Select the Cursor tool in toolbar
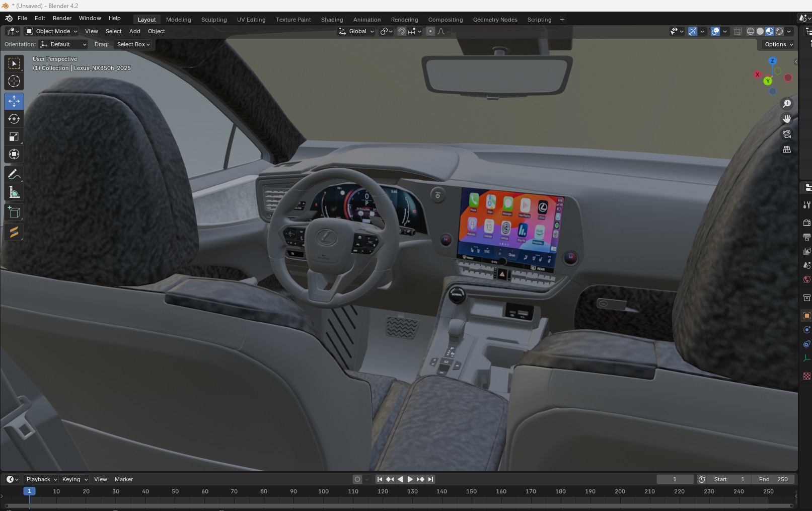 [x=14, y=81]
